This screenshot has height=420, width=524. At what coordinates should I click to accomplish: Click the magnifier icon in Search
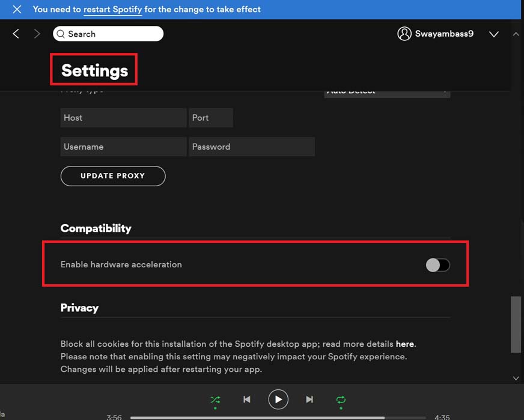(61, 34)
